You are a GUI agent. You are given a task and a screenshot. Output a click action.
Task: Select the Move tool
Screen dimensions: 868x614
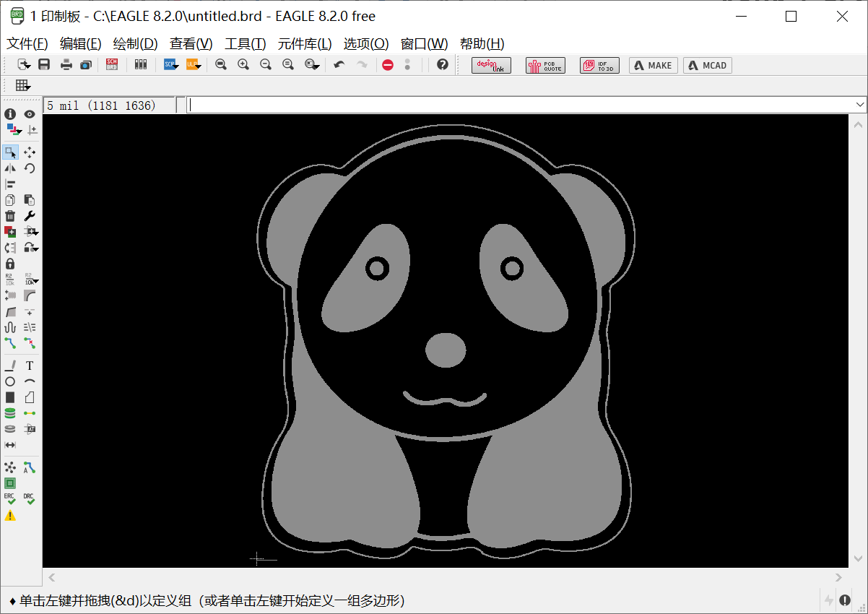point(30,152)
